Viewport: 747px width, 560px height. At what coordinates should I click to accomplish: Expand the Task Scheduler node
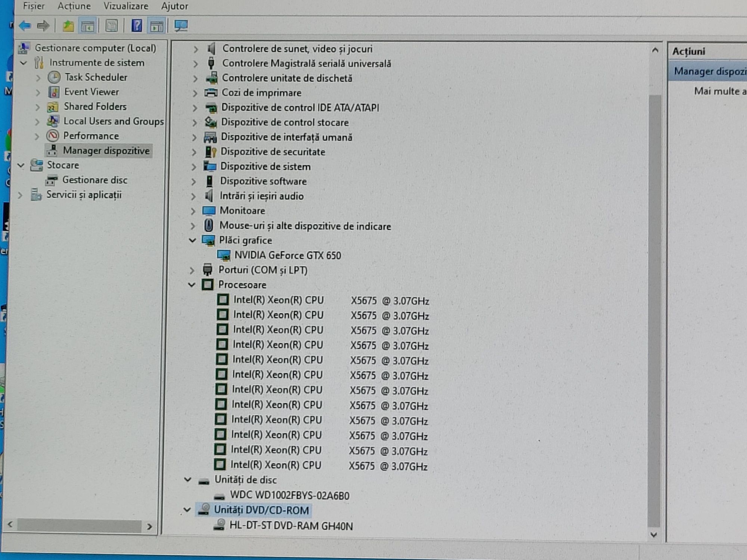coord(38,78)
